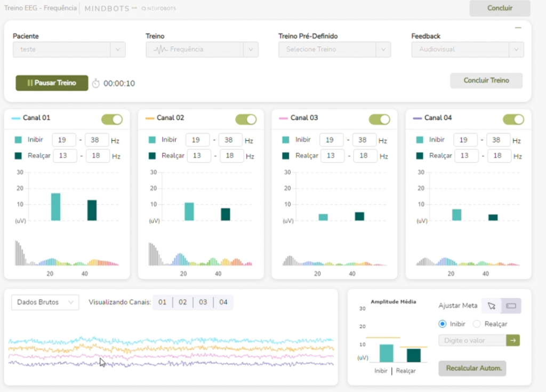Select channel 02 in Visualizando Canais
This screenshot has width=546, height=392.
[x=182, y=302]
